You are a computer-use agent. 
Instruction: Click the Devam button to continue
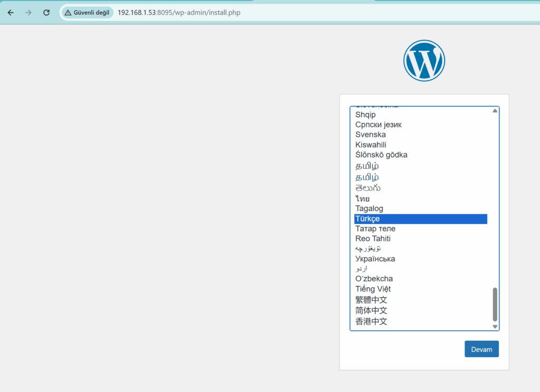pos(481,349)
